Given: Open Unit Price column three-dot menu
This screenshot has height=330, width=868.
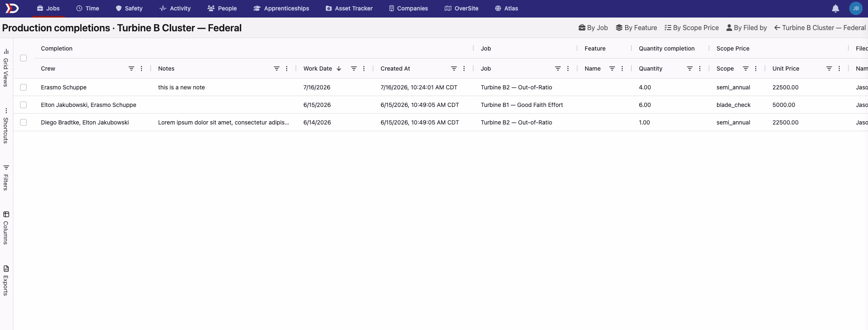Looking at the screenshot, I should tap(839, 69).
